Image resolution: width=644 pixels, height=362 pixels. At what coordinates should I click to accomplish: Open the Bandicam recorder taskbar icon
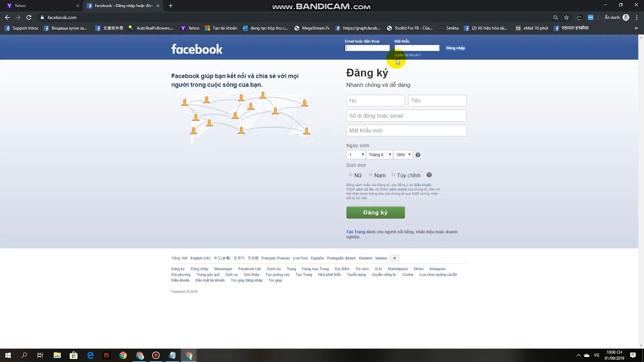point(156,355)
